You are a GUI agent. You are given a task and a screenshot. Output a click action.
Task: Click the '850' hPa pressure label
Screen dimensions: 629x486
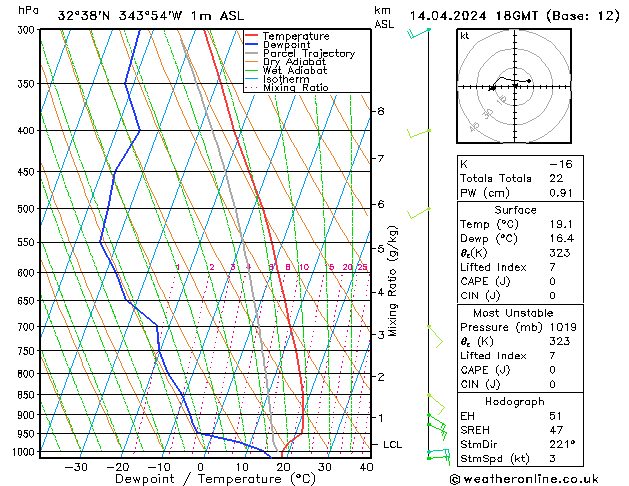28,395
